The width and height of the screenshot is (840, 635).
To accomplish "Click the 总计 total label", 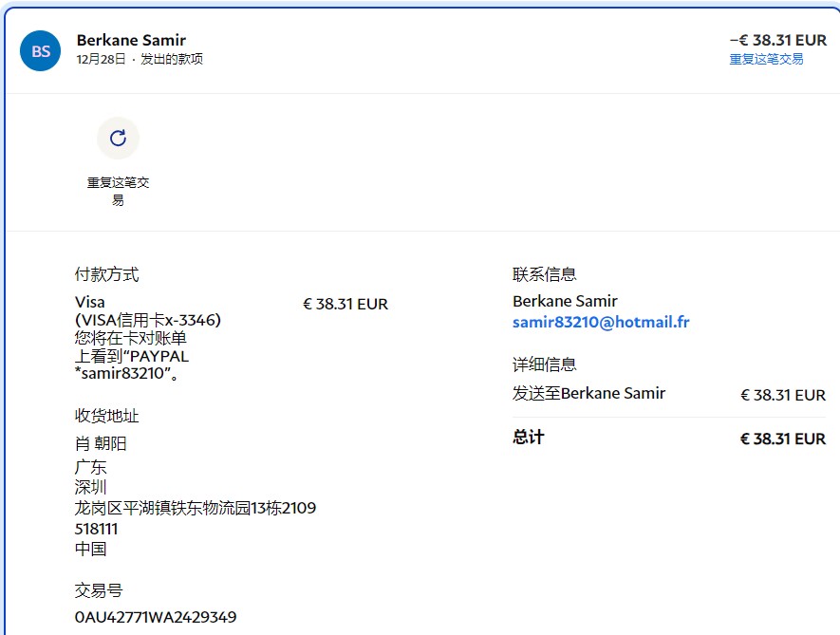I will [529, 438].
